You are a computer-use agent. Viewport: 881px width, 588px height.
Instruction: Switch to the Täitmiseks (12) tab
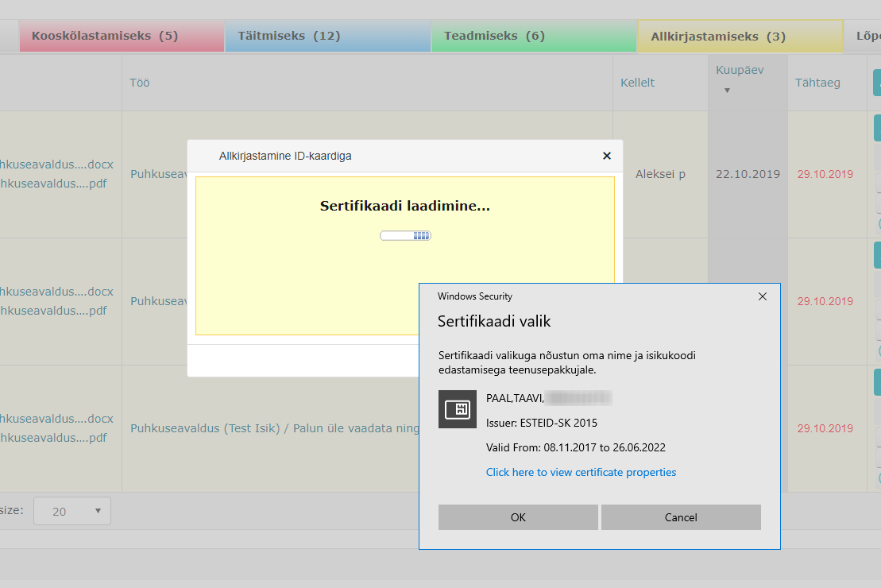328,36
